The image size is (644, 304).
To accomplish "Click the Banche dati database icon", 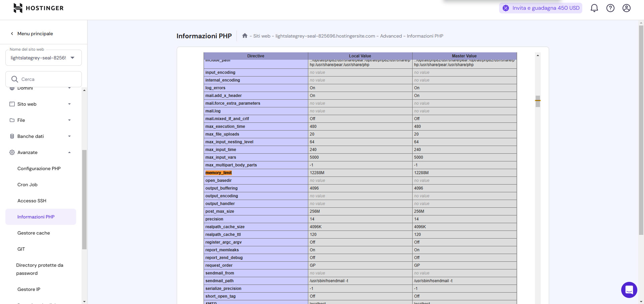I will pyautogui.click(x=12, y=136).
